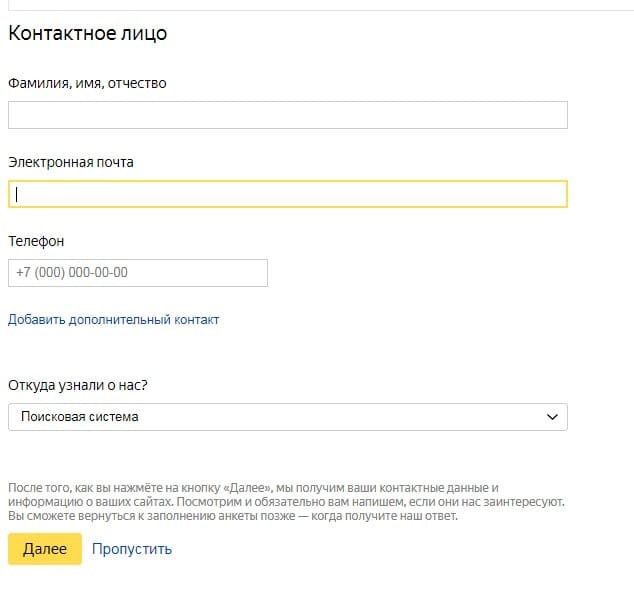The image size is (634, 595).
Task: Click the right end of the email field
Action: tap(550, 194)
